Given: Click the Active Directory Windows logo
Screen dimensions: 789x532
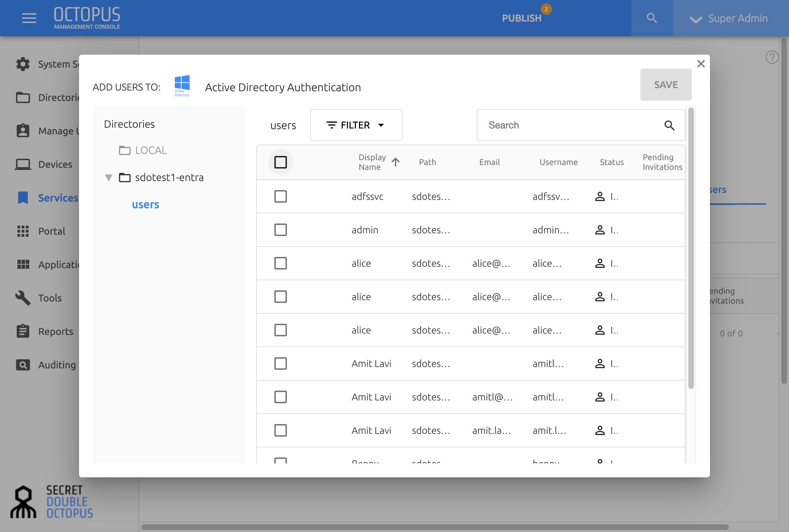Looking at the screenshot, I should (182, 86).
